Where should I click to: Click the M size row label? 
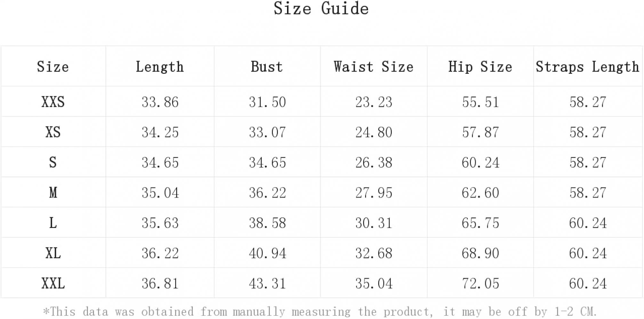tap(53, 192)
